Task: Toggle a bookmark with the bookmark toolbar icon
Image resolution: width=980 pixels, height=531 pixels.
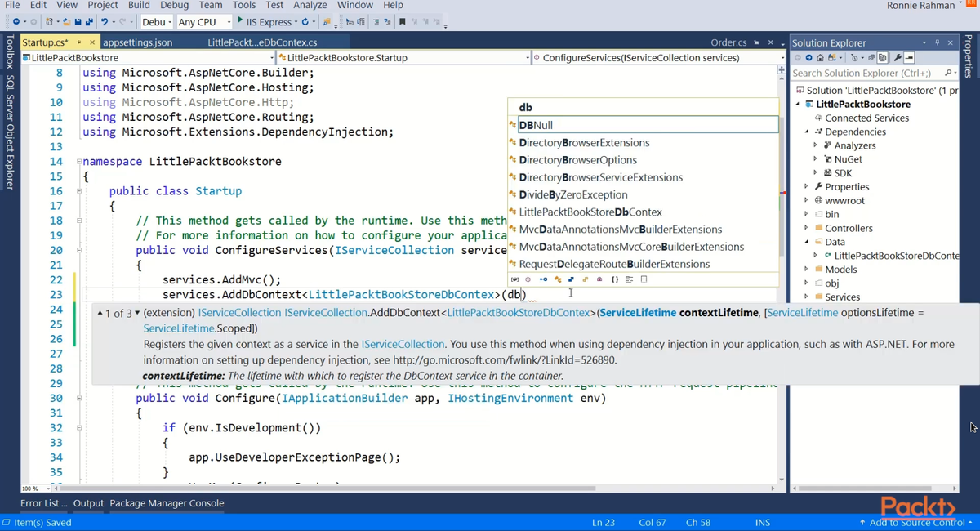Action: click(402, 21)
